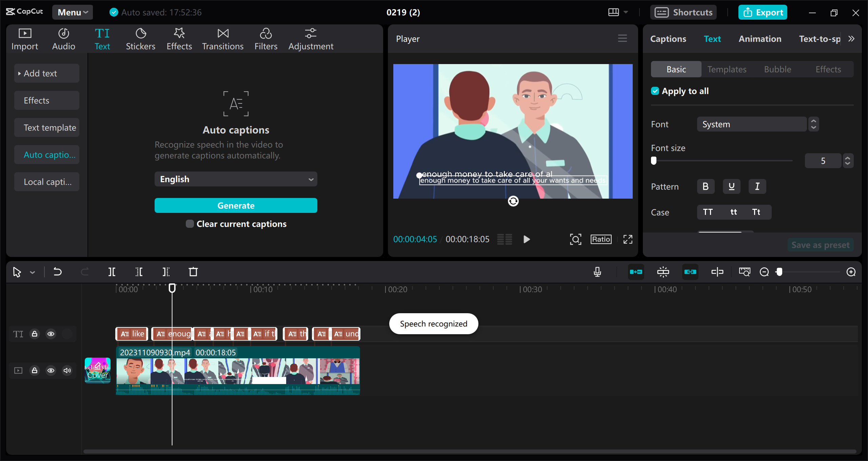Open the Filters panel

tap(266, 38)
